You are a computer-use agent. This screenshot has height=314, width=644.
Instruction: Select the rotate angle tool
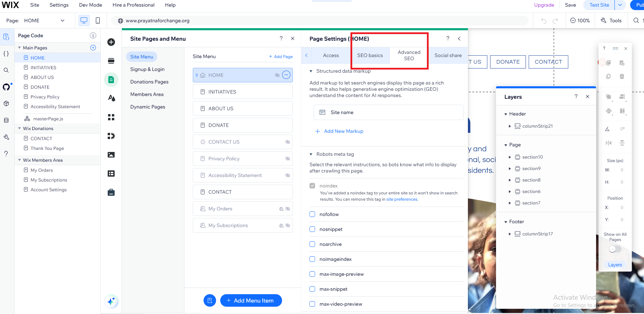click(608, 129)
